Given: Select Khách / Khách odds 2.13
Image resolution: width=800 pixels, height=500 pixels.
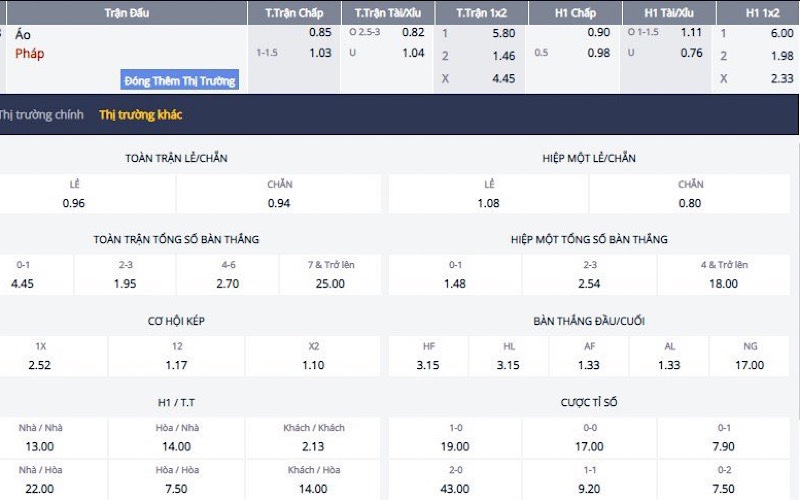Looking at the screenshot, I should pos(314,446).
